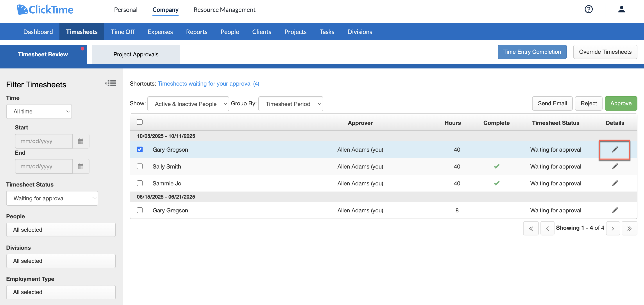The width and height of the screenshot is (644, 305).
Task: Click the Hours column header
Action: coord(453,123)
